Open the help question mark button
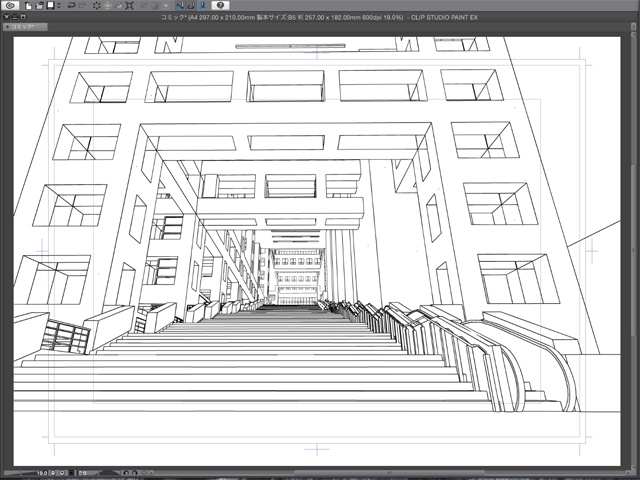The width and height of the screenshot is (640, 480). tap(220, 5)
